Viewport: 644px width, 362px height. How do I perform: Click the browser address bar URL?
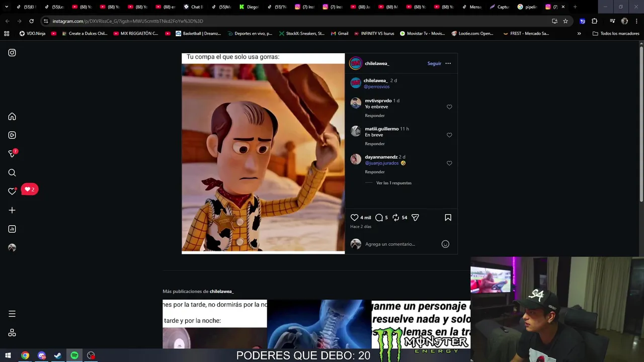click(x=128, y=21)
